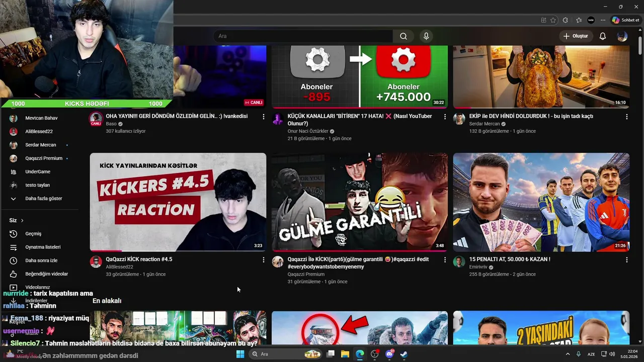Image resolution: width=644 pixels, height=362 pixels.
Task: Open Beğendiğim videolar thumbs-up icon
Action: (14, 274)
